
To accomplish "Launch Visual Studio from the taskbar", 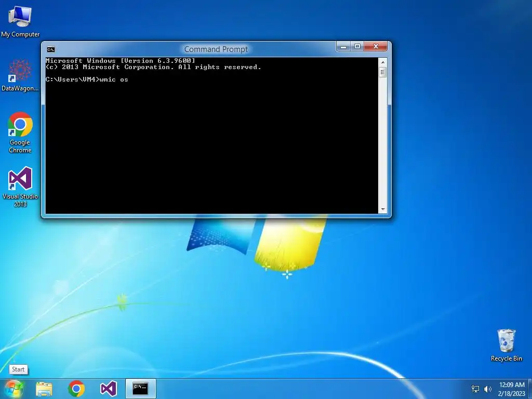I will (x=109, y=389).
